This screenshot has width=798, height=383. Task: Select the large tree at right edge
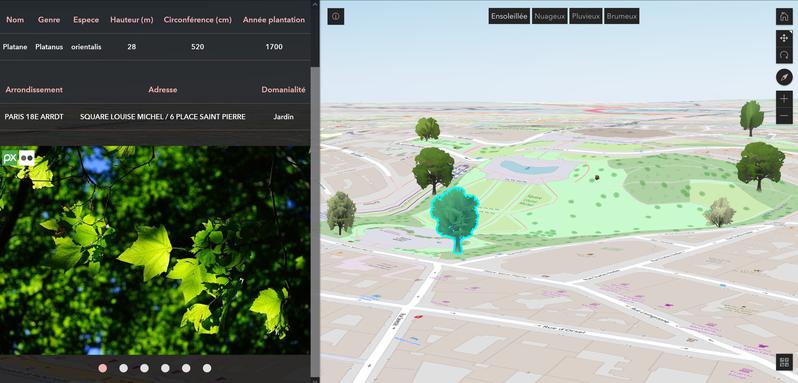(760, 165)
